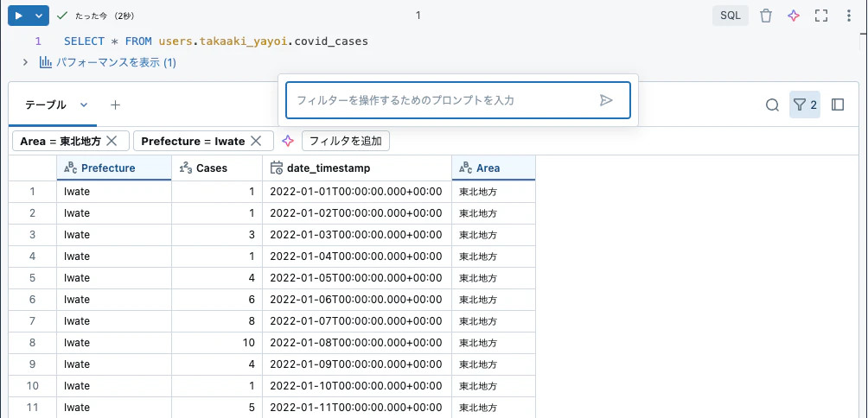The height and width of the screenshot is (418, 868).
Task: Click the string type icon on Prefecture column
Action: [x=71, y=168]
